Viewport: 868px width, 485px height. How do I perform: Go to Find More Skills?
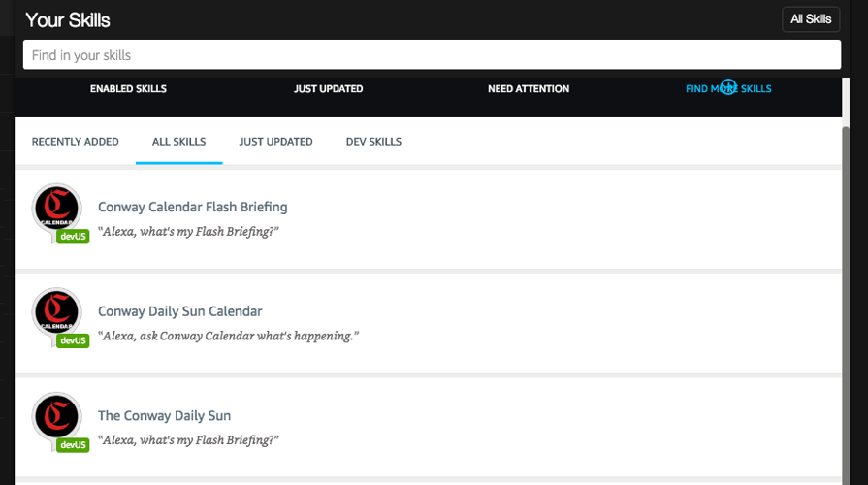(728, 89)
